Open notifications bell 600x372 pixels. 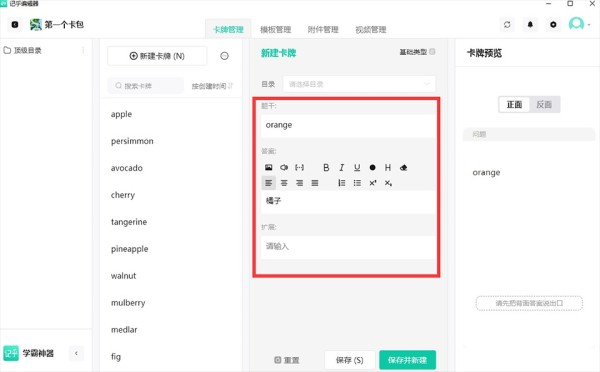530,24
